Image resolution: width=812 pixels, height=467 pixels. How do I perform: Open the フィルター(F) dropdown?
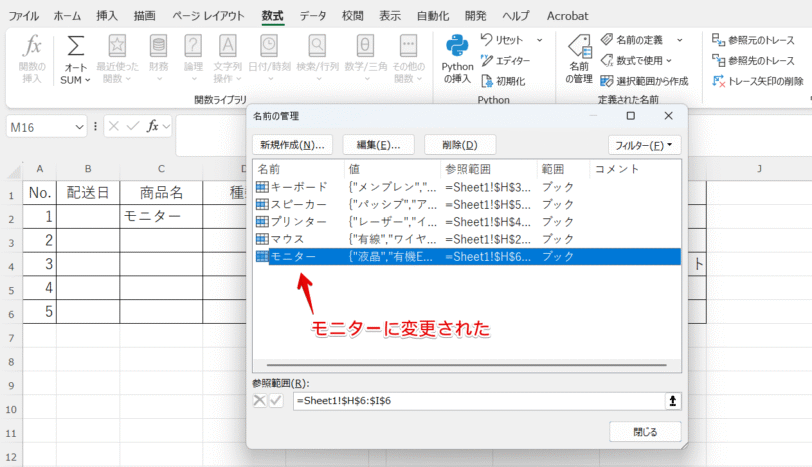click(x=644, y=145)
